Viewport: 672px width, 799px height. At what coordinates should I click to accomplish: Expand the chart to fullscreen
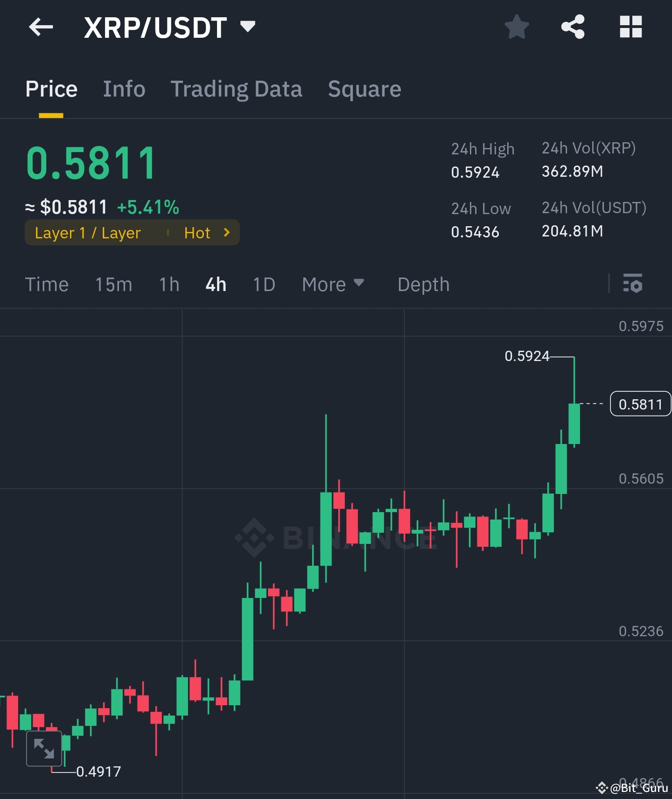click(44, 748)
